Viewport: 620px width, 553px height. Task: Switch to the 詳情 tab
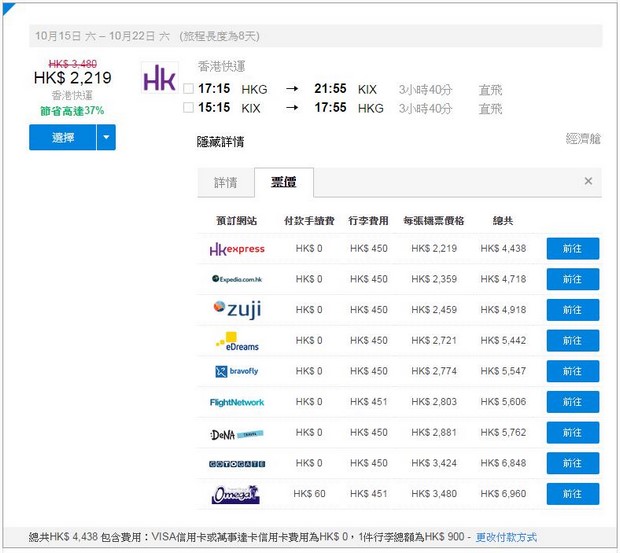pos(225,183)
